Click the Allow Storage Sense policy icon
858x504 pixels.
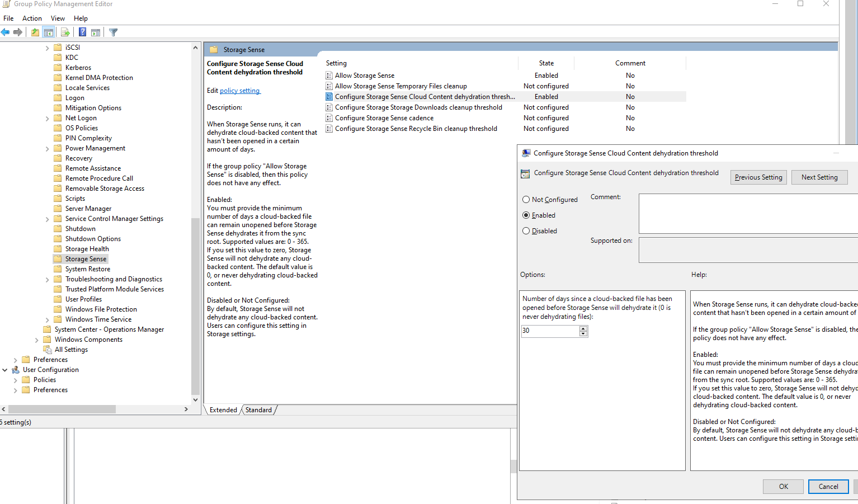click(x=329, y=76)
